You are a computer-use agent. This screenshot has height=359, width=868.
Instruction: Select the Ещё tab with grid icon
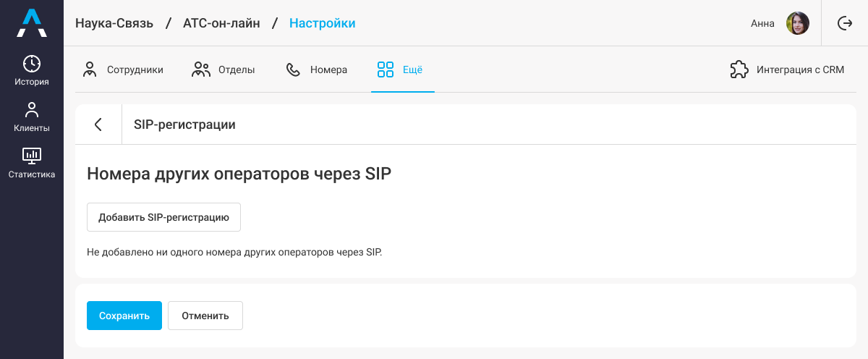(400, 70)
